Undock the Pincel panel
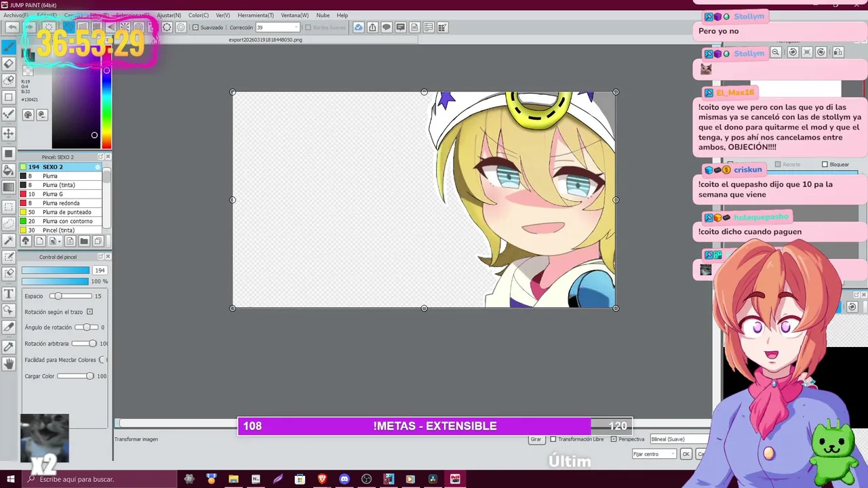 (x=100, y=157)
